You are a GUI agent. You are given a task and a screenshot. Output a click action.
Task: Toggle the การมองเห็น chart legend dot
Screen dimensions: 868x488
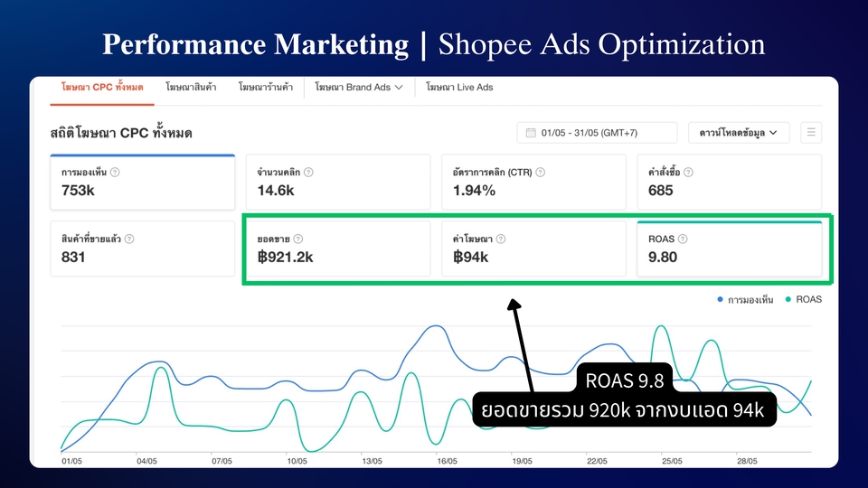[x=720, y=299]
